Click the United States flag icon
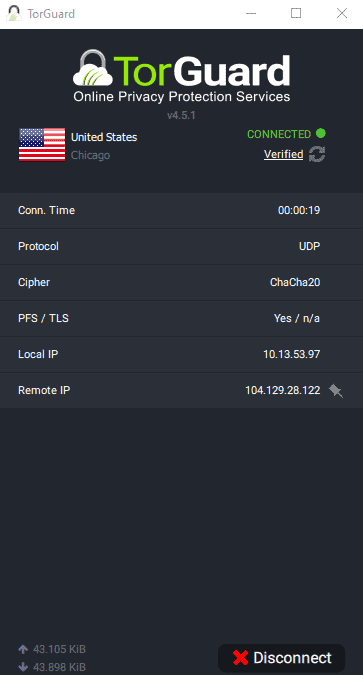 [42, 145]
